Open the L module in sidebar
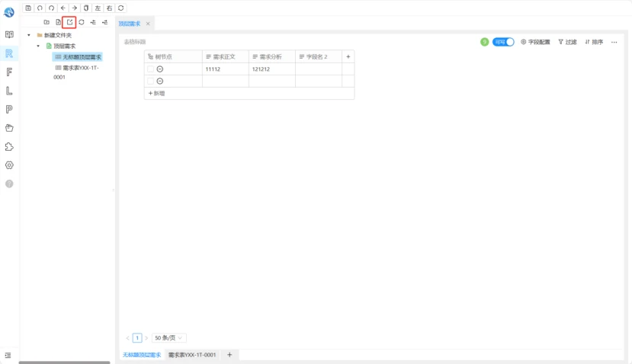This screenshot has height=364, width=632. pos(9,91)
